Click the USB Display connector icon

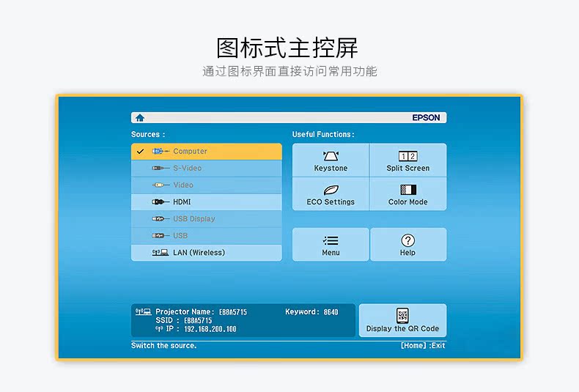(161, 219)
